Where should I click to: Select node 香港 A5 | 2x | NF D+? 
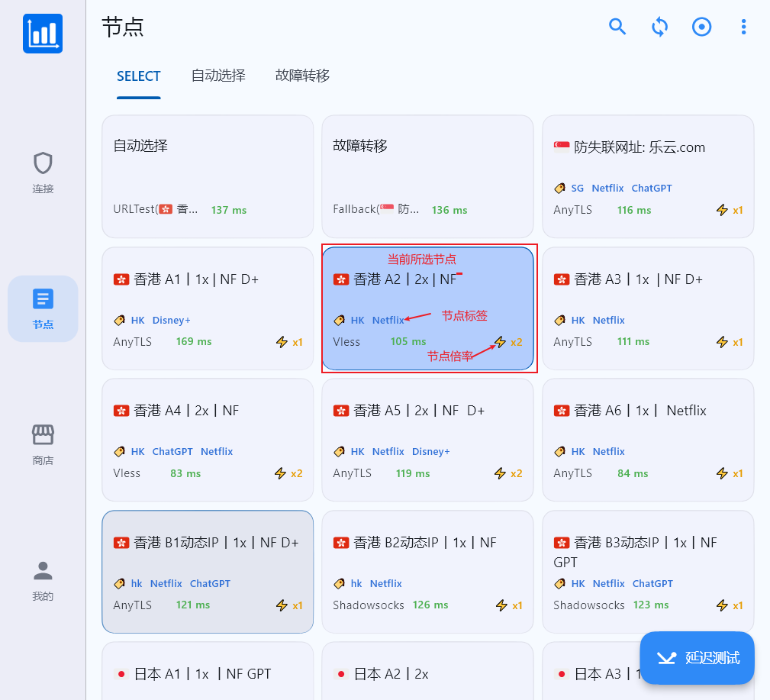click(427, 440)
